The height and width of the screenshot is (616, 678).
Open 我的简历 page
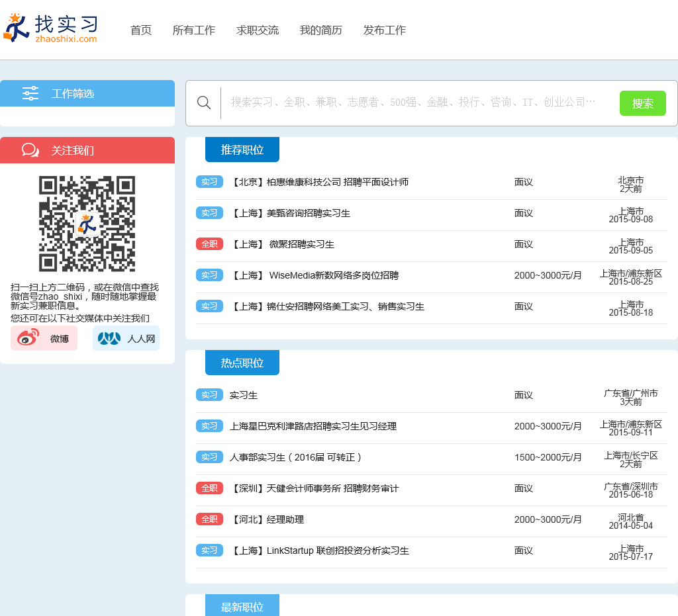321,30
